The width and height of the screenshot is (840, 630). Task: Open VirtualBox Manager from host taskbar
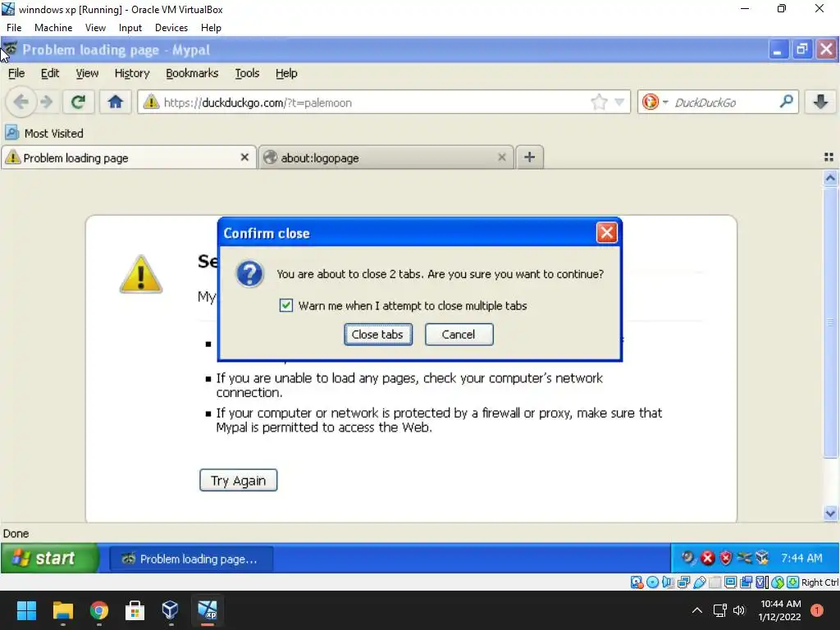(x=171, y=610)
